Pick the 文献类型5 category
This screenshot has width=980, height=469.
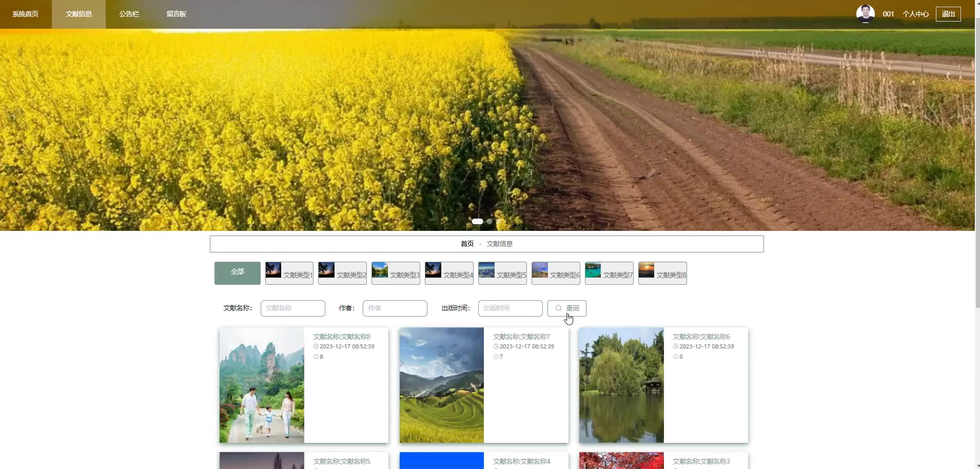502,273
